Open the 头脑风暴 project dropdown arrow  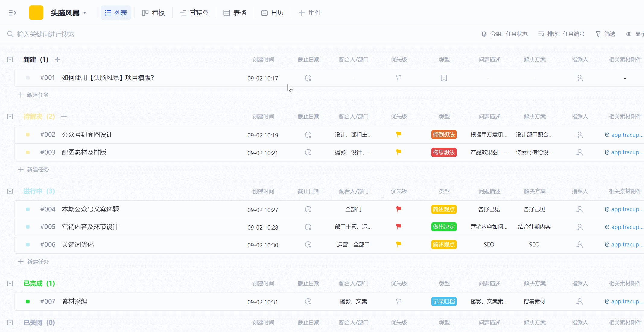(85, 13)
